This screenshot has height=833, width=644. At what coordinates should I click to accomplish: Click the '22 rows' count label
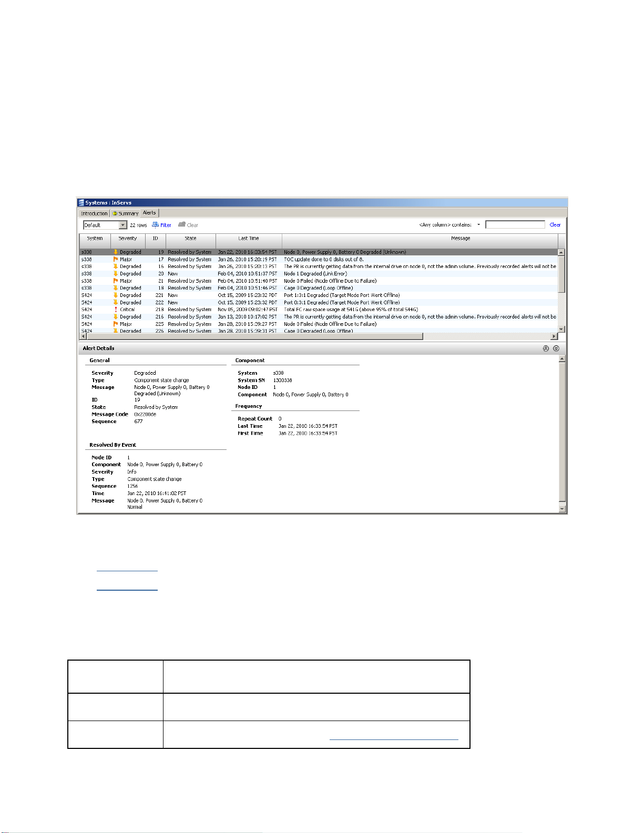click(138, 225)
